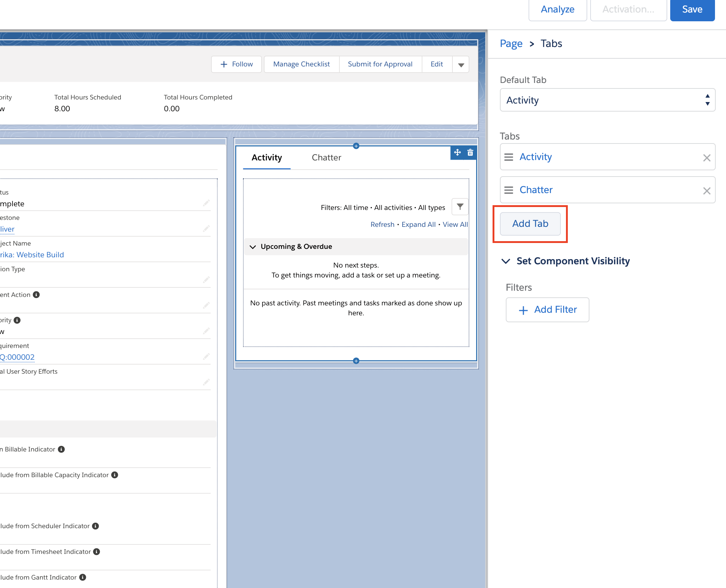Select the Activity tab in the component preview
Screen dimensions: 726x588
tap(266, 157)
